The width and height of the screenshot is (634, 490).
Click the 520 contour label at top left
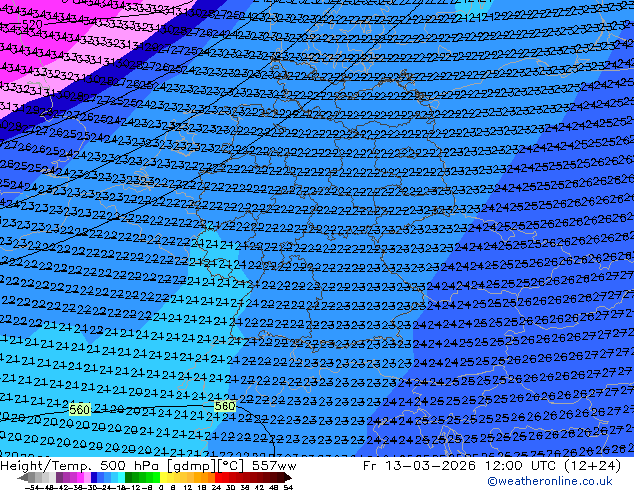(x=32, y=24)
